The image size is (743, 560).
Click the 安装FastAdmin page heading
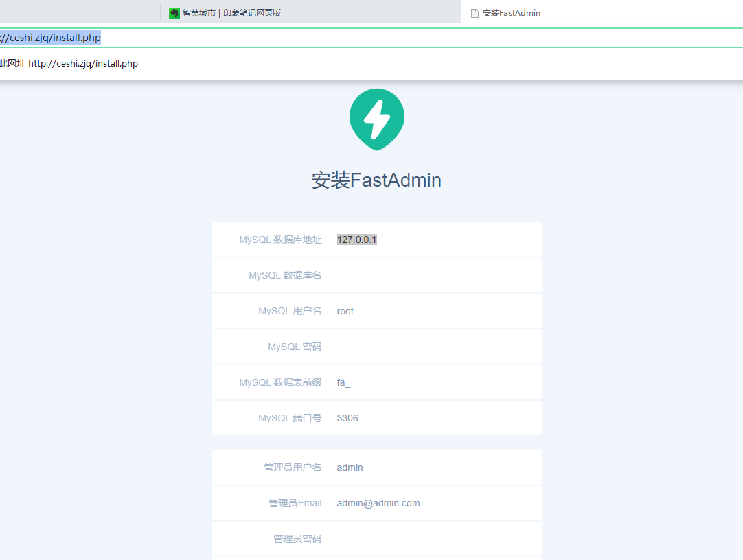tap(376, 180)
